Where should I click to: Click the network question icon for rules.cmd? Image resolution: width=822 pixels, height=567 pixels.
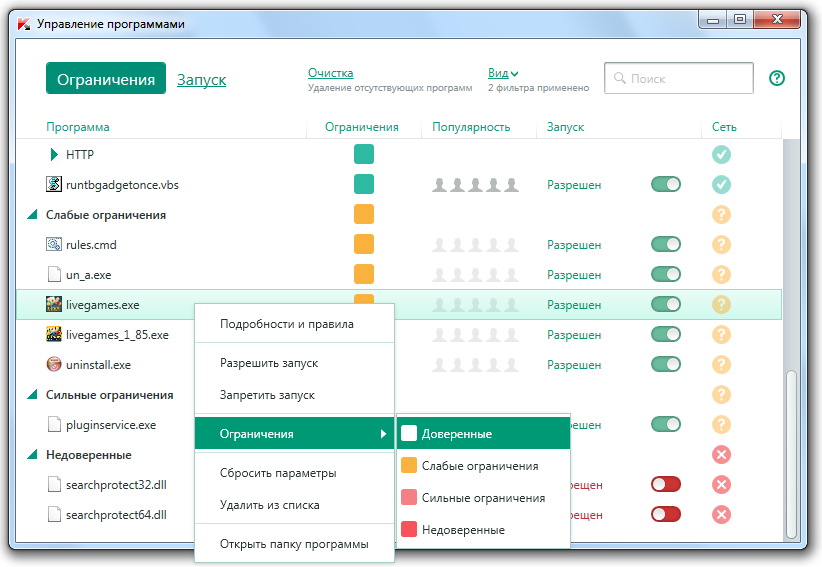coord(721,244)
